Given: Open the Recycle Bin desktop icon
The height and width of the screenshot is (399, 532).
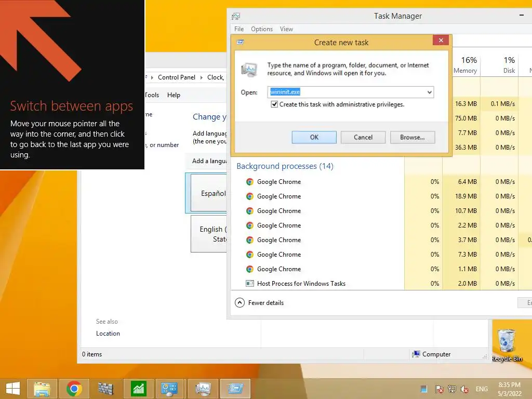Looking at the screenshot, I should pyautogui.click(x=506, y=345).
